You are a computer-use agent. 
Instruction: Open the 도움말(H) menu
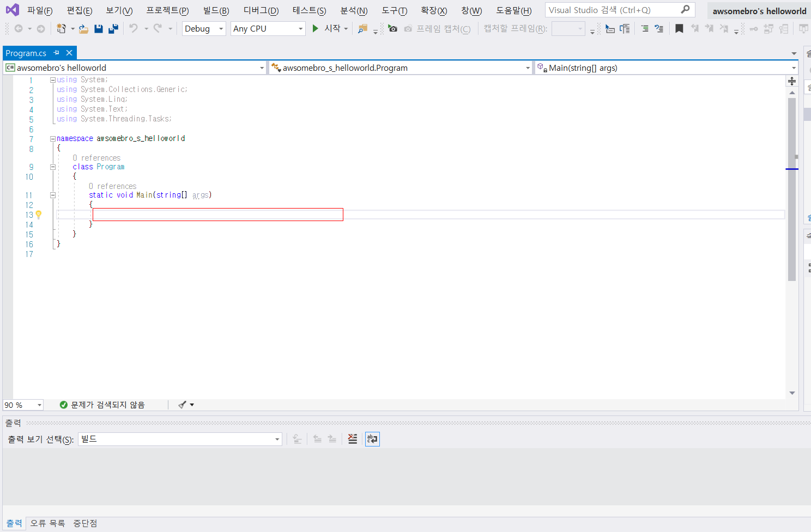513,10
